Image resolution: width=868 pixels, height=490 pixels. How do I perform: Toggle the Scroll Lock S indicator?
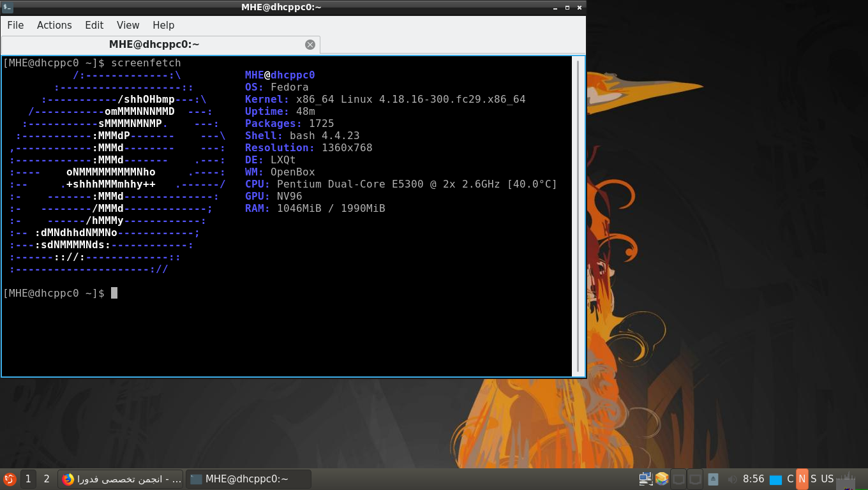click(x=813, y=479)
